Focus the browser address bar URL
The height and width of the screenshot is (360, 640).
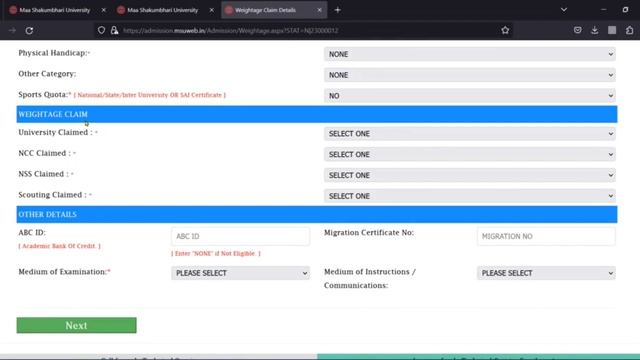[x=231, y=31]
